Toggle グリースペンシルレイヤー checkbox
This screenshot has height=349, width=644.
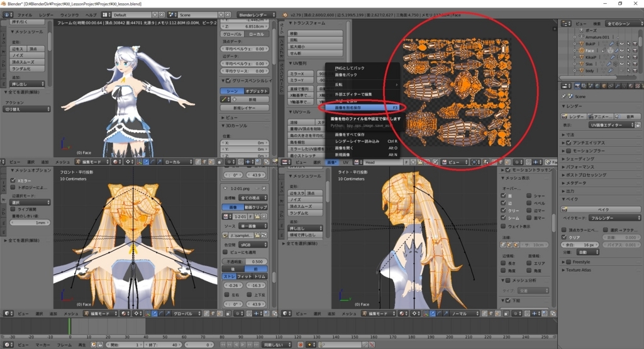tap(228, 80)
